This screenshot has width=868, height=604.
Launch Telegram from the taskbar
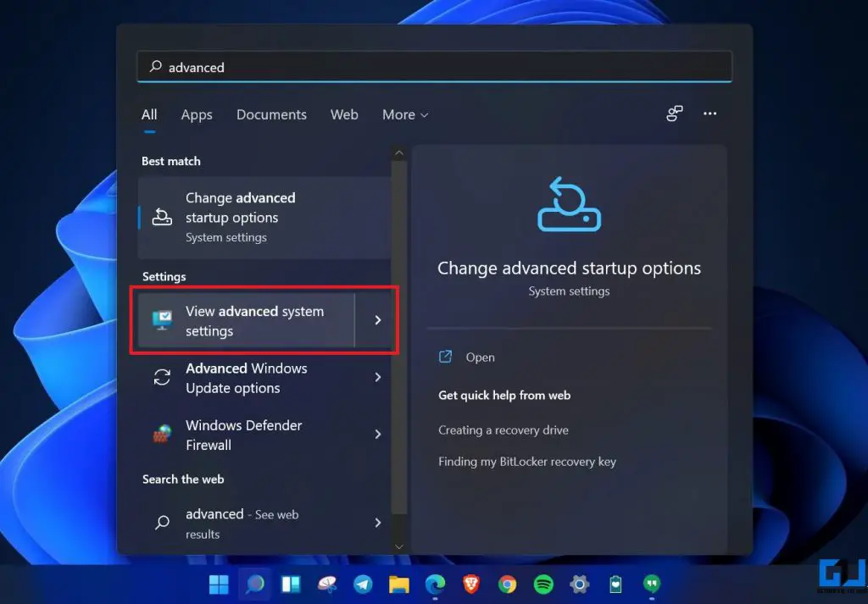click(363, 585)
